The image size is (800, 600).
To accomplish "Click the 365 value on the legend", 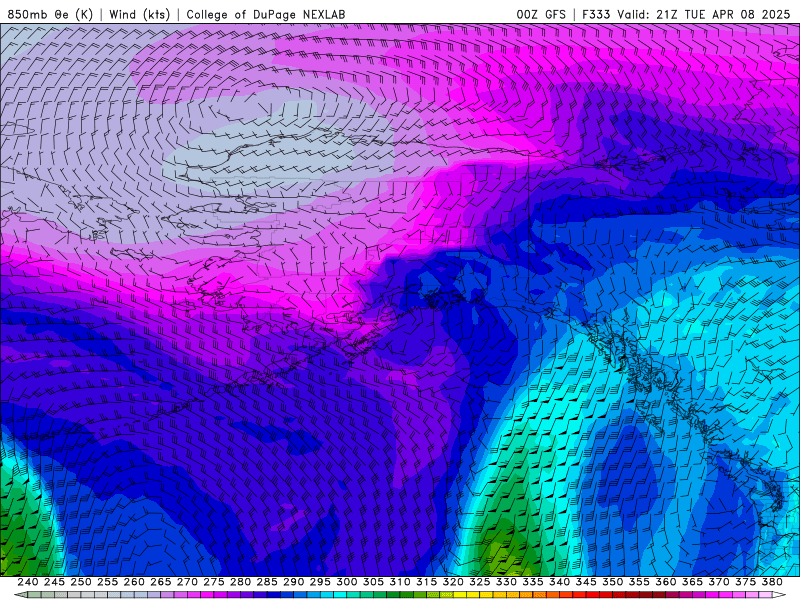I will pyautogui.click(x=692, y=582).
